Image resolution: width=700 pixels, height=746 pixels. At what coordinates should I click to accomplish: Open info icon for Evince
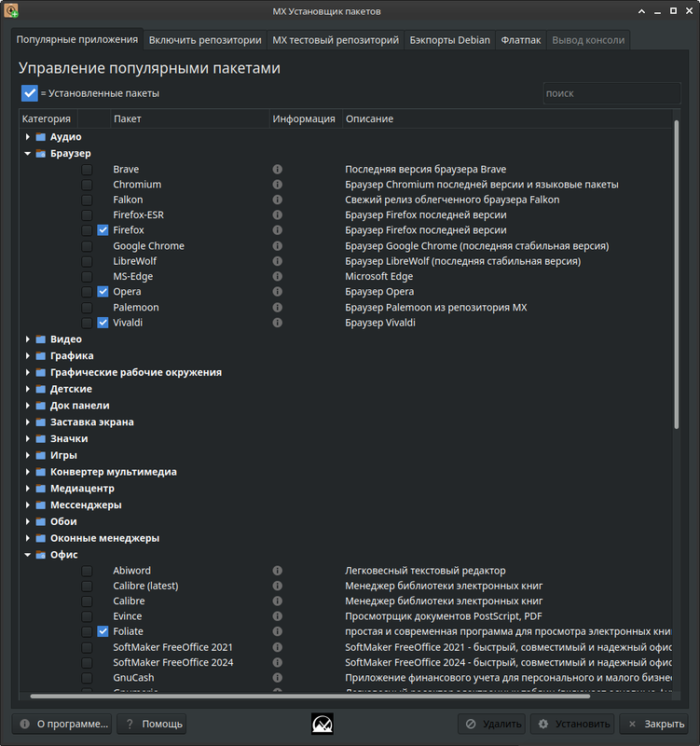click(x=277, y=616)
